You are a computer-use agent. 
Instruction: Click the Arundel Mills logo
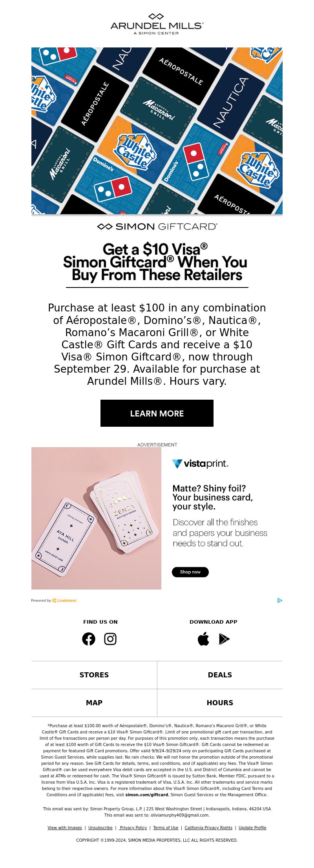click(157, 24)
